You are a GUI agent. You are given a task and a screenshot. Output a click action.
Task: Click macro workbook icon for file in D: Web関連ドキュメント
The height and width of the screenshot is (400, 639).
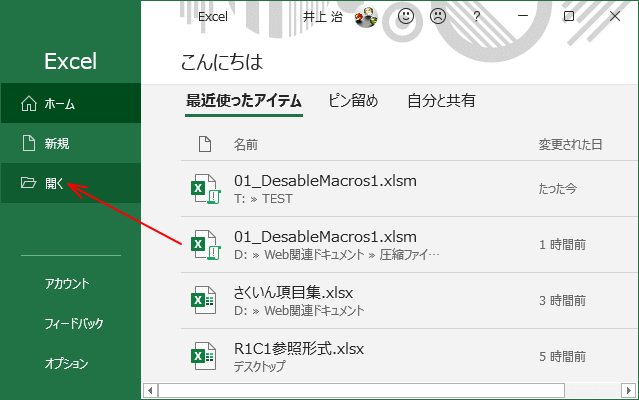(x=205, y=245)
